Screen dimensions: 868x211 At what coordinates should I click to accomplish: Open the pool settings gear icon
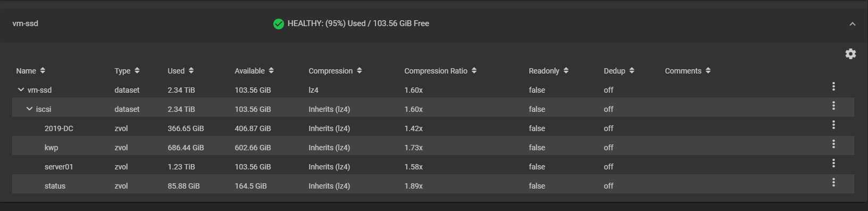click(x=850, y=54)
